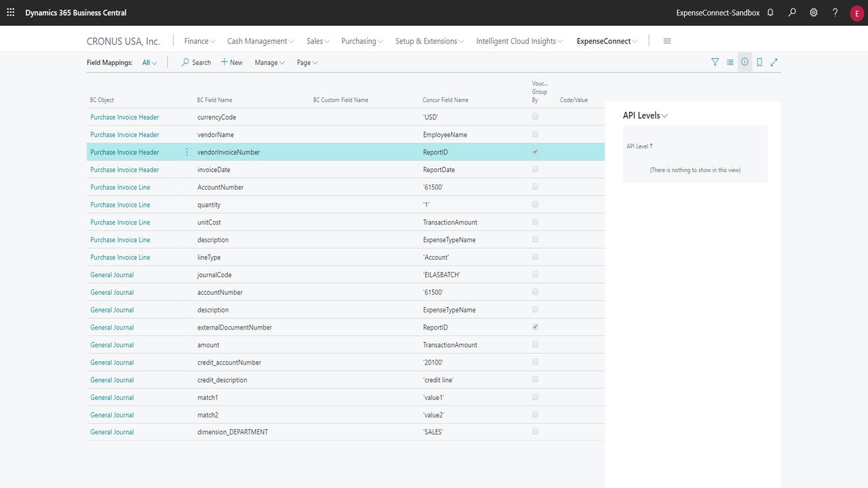Uncheck Group By for externalDocumentNumber row
868x488 pixels.
pos(535,327)
